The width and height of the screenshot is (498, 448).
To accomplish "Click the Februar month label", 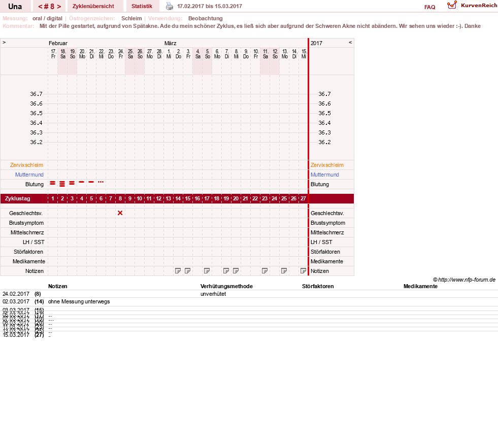I will click(x=58, y=43).
